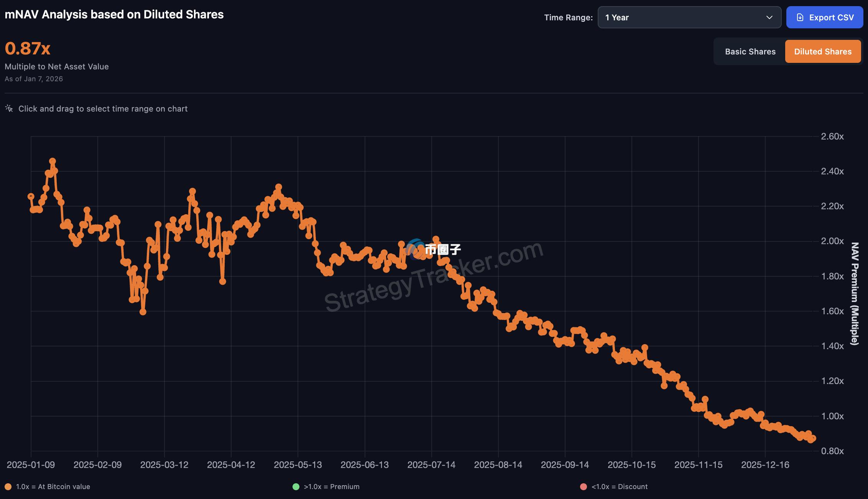868x499 pixels.
Task: Open the Time Range dropdown
Action: coord(689,18)
